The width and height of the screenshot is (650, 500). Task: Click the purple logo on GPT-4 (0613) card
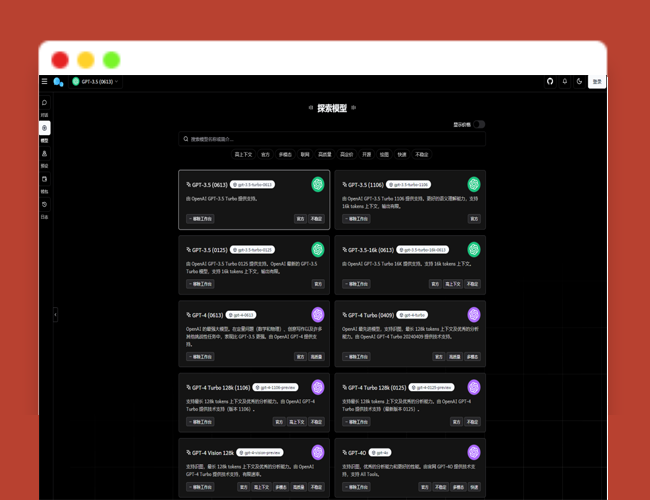tap(318, 315)
